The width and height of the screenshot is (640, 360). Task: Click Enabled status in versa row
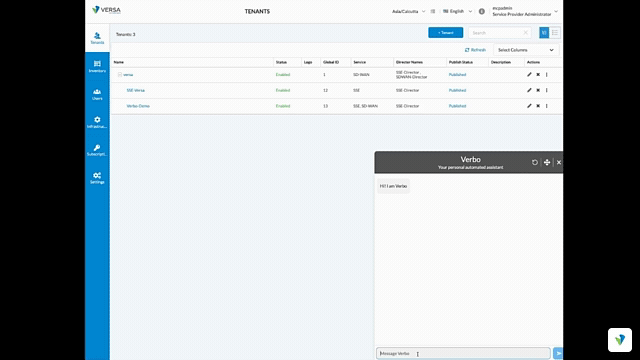[x=282, y=75]
